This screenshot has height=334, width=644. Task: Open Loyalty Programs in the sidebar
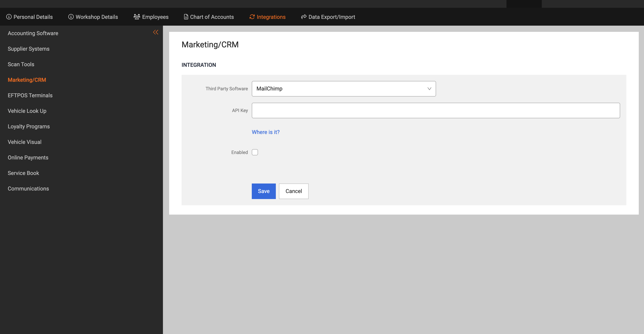coord(29,127)
